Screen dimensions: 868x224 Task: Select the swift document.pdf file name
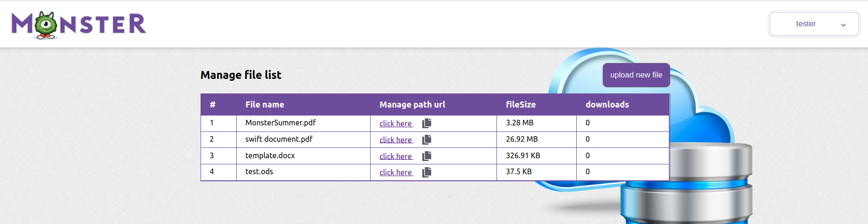tap(279, 139)
